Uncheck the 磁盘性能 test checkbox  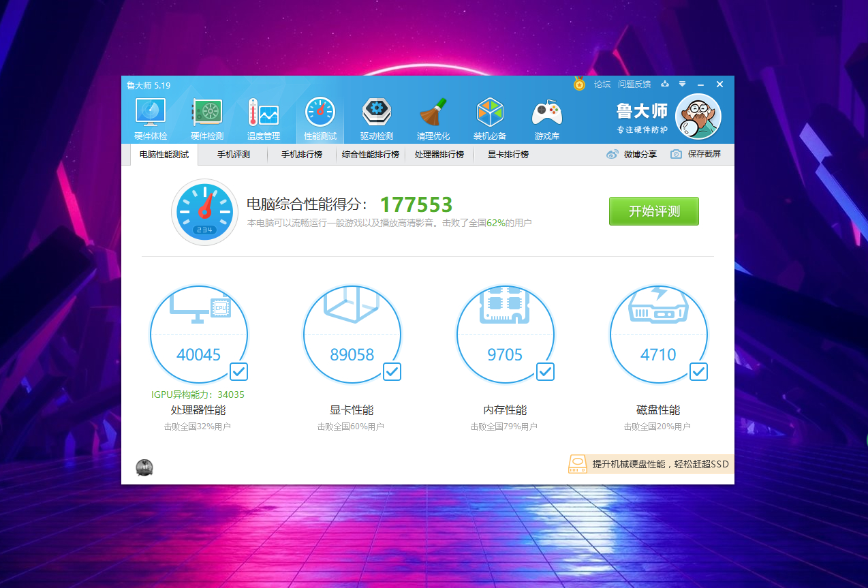click(698, 371)
